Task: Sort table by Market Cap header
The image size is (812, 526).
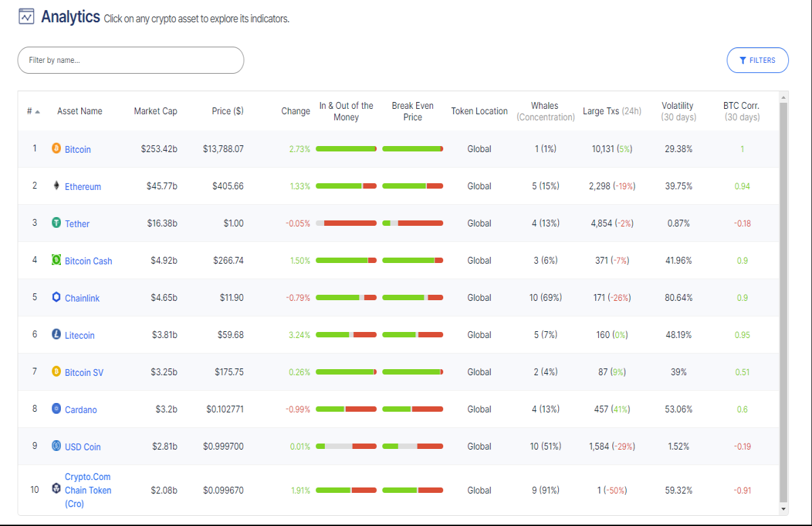Action: [x=156, y=111]
